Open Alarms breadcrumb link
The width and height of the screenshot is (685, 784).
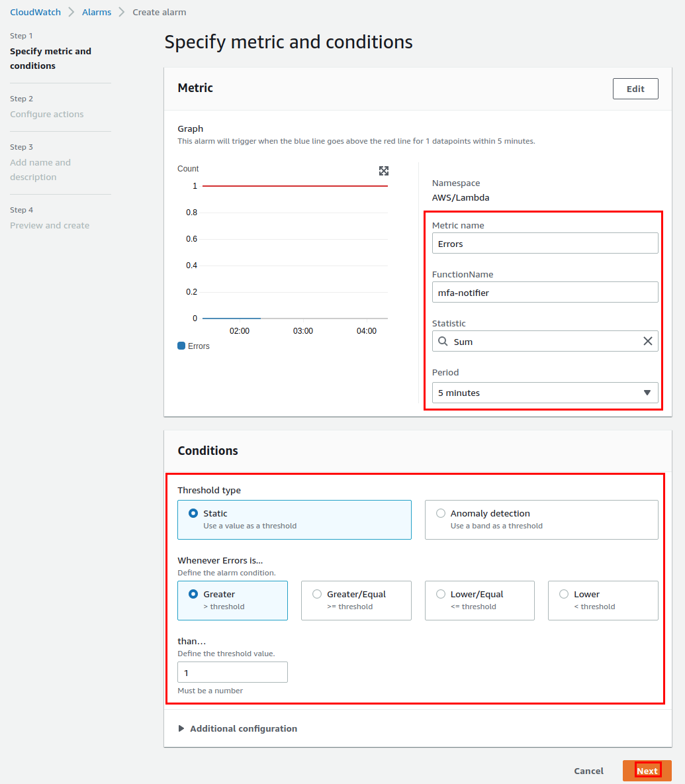(x=97, y=12)
